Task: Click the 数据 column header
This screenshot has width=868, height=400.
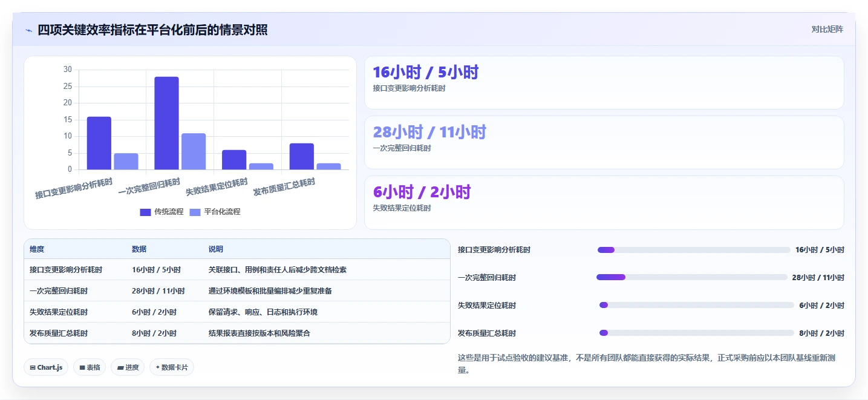Action: (139, 249)
